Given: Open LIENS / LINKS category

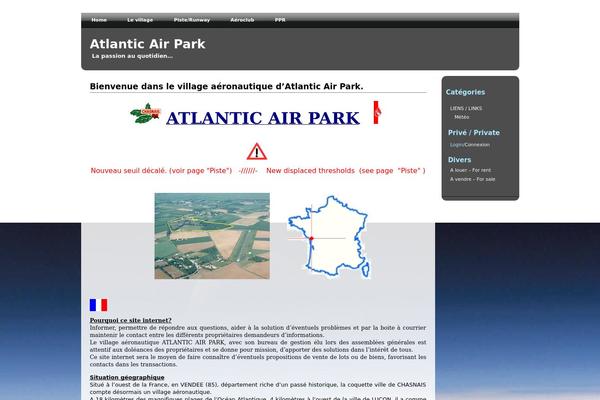Looking at the screenshot, I should [x=466, y=108].
